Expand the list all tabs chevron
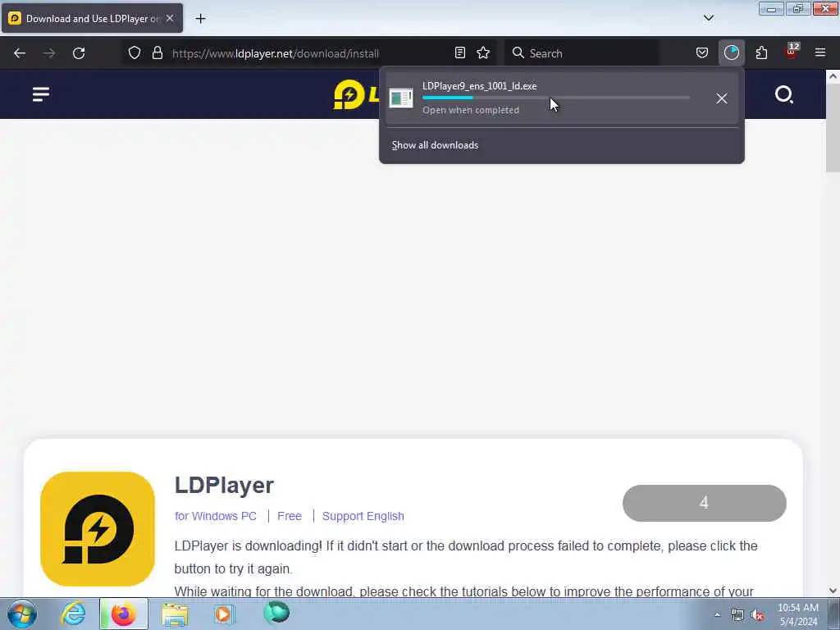Viewport: 840px width, 630px height. coord(708,18)
